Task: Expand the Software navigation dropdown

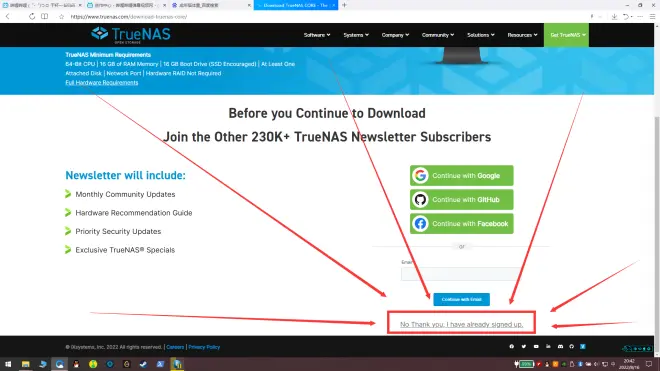Action: click(317, 35)
